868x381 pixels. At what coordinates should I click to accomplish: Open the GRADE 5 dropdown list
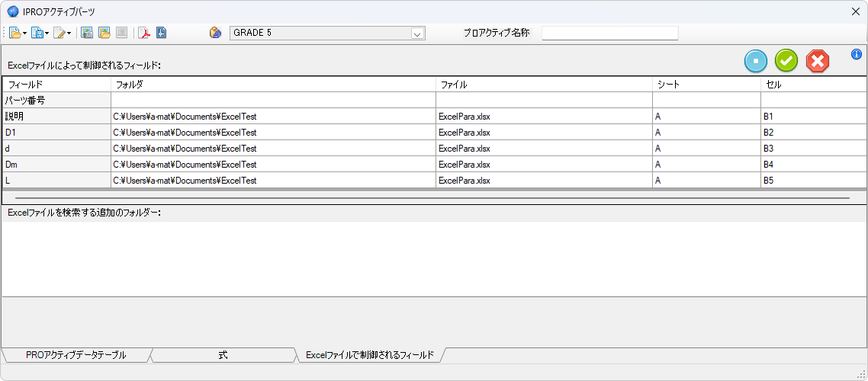417,34
